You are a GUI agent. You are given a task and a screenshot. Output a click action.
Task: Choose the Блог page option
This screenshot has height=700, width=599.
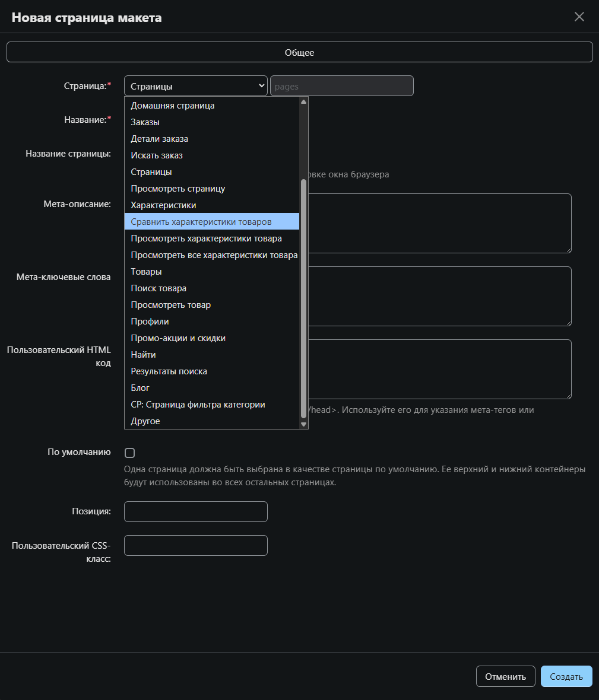tap(140, 388)
